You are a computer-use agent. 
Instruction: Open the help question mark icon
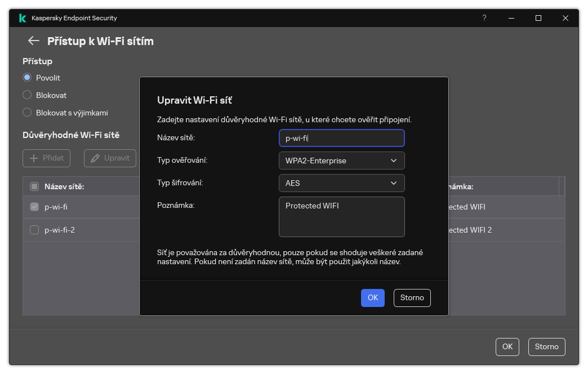484,18
